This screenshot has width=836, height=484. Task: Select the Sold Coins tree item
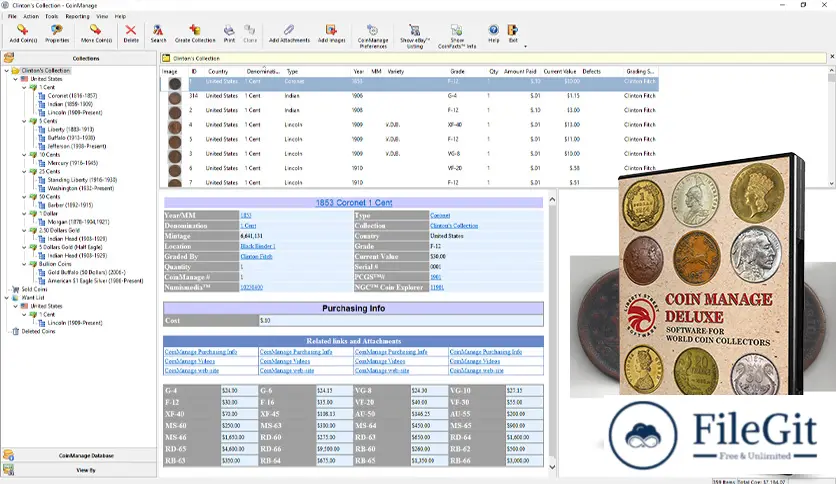click(34, 289)
